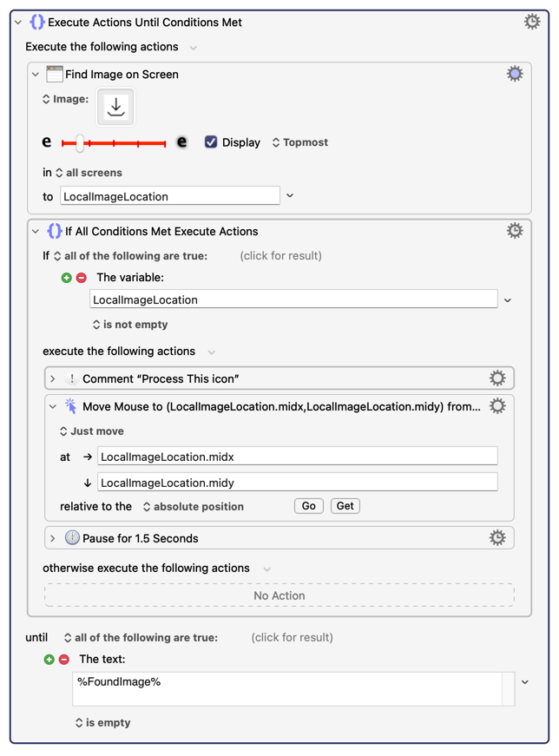Click the Find Image on Screen gear icon
559x756 pixels.
tap(515, 74)
